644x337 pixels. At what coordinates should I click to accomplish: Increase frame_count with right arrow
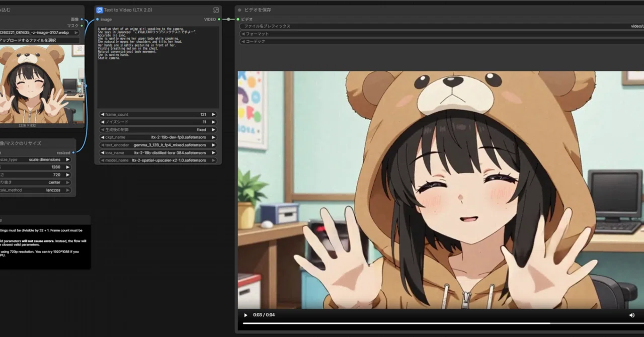[213, 115]
